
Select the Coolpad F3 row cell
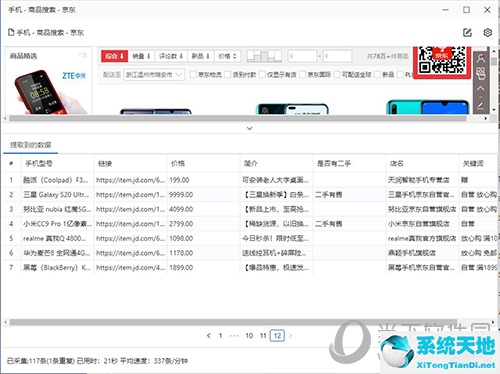coord(58,180)
